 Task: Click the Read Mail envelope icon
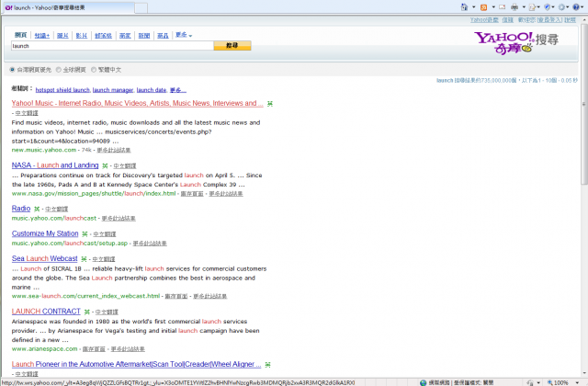tap(503, 7)
